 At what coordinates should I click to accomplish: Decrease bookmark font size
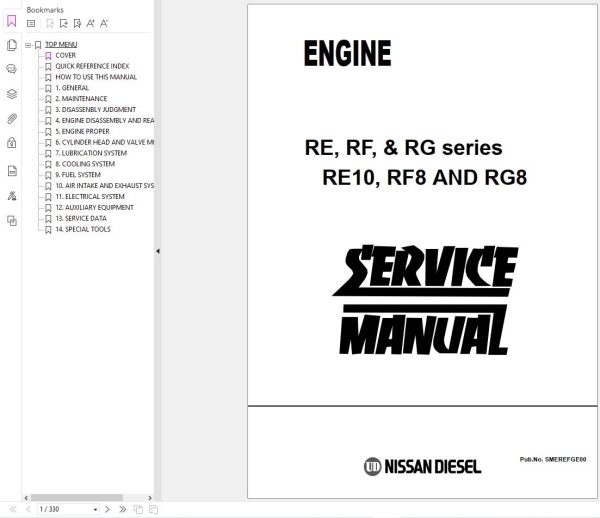pos(104,24)
